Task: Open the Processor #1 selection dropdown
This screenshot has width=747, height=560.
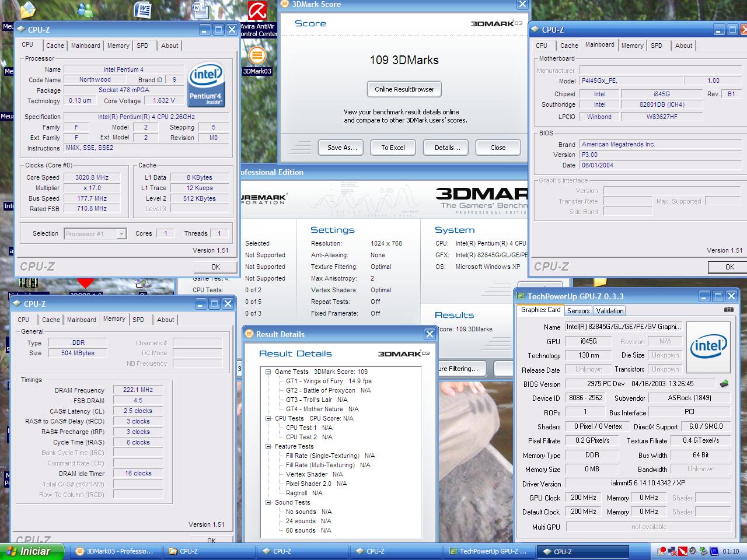Action: pyautogui.click(x=121, y=234)
